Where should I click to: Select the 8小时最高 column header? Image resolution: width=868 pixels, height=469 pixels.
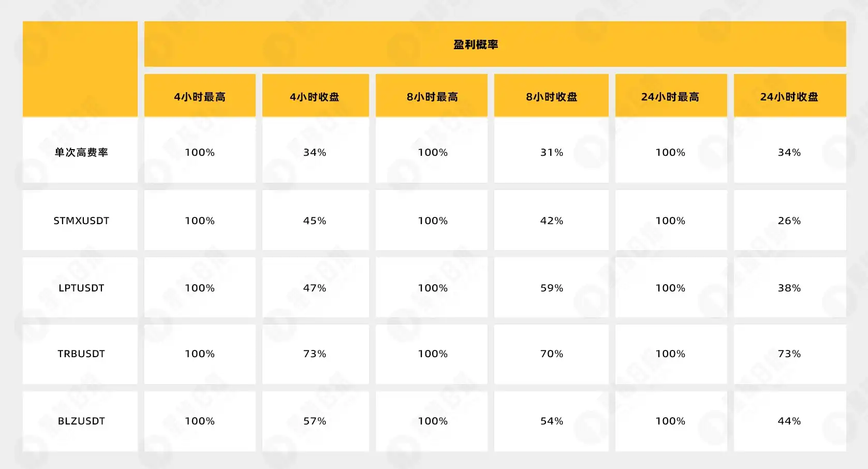click(432, 97)
